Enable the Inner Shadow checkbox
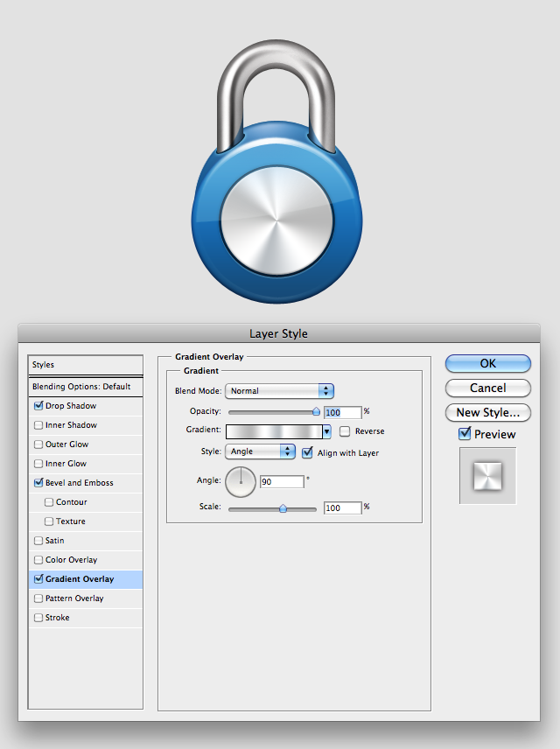This screenshot has height=749, width=560. 38,425
